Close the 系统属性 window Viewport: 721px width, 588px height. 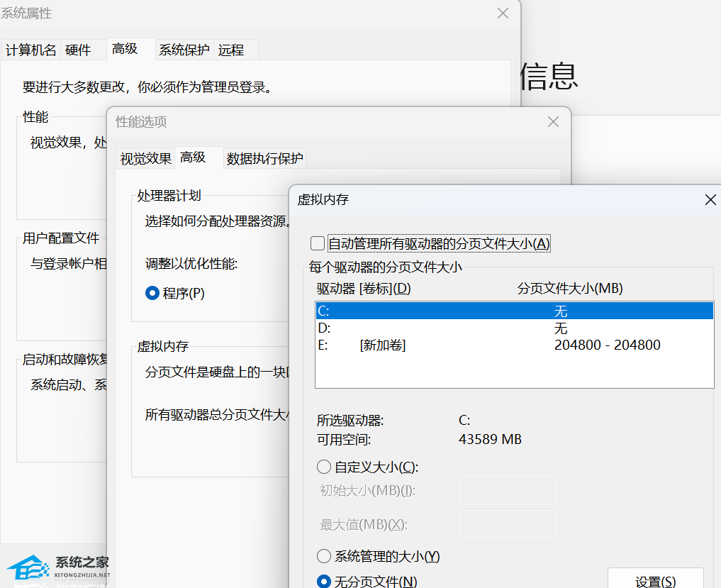pyautogui.click(x=503, y=13)
